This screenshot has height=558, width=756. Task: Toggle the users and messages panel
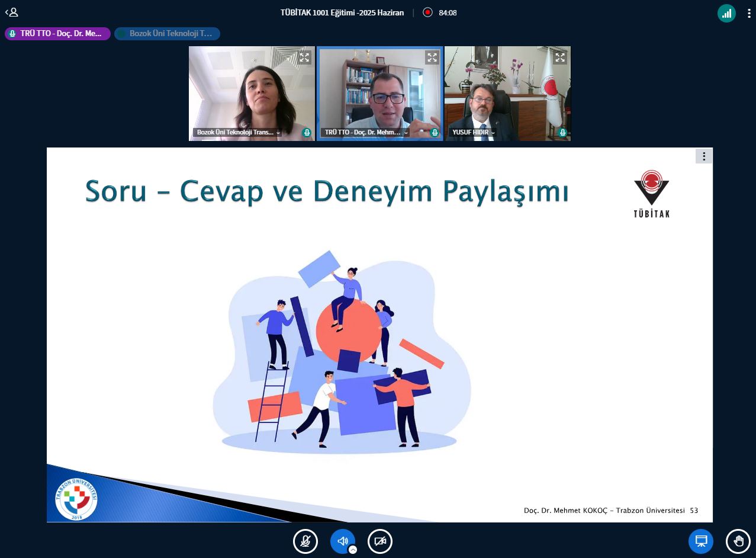[x=11, y=12]
